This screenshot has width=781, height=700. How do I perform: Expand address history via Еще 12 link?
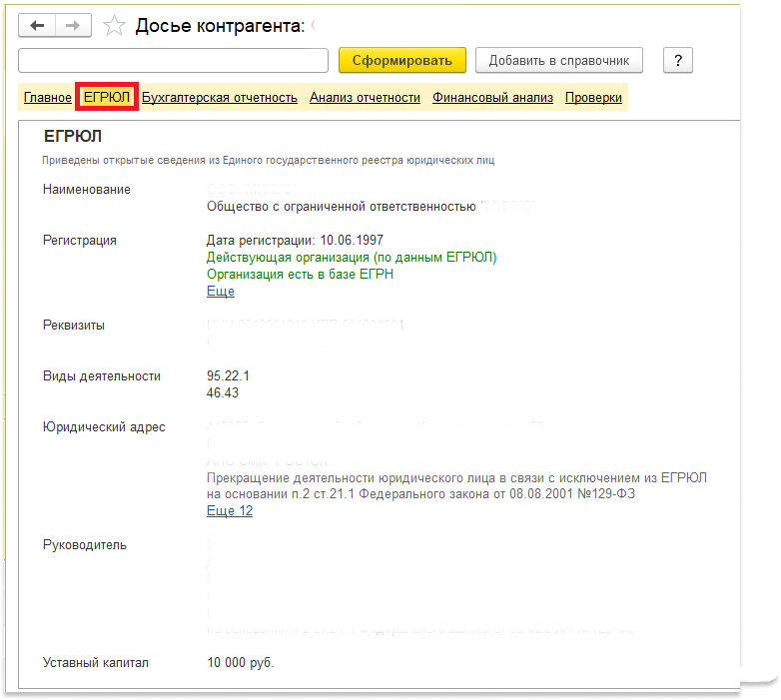coord(229,511)
